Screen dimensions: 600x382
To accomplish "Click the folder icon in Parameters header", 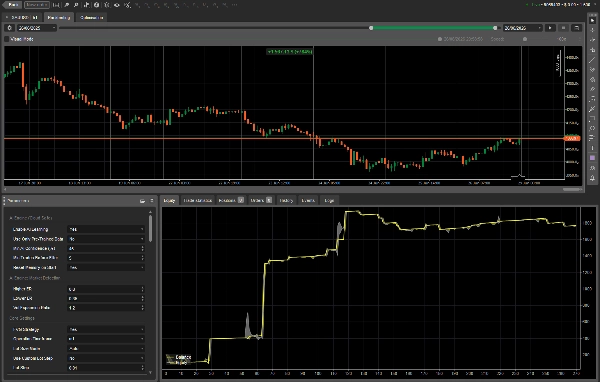I will (142, 201).
